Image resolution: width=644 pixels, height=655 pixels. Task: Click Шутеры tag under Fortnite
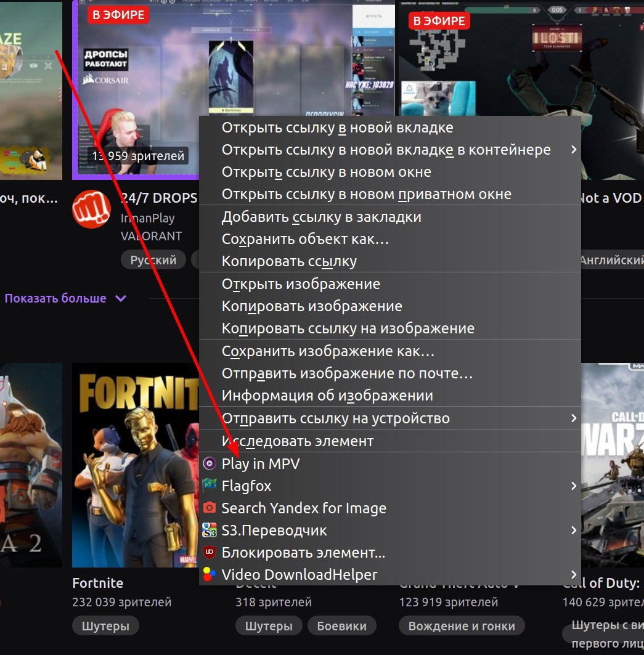click(x=105, y=626)
